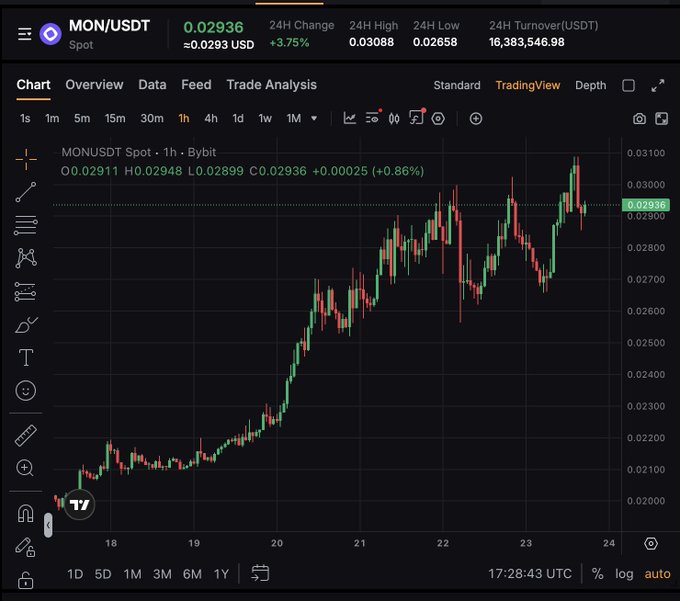680x601 pixels.
Task: Select the text annotation tool
Action: coord(26,357)
